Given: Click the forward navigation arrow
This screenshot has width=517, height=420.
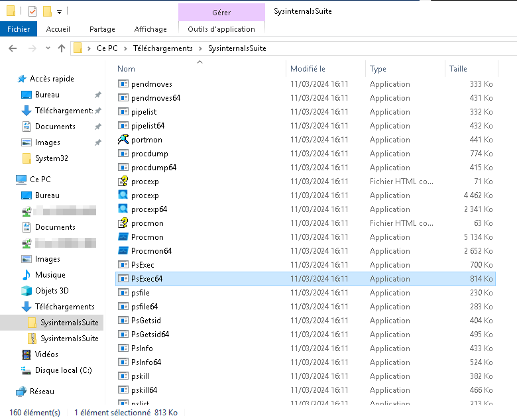Looking at the screenshot, I should click(x=32, y=48).
